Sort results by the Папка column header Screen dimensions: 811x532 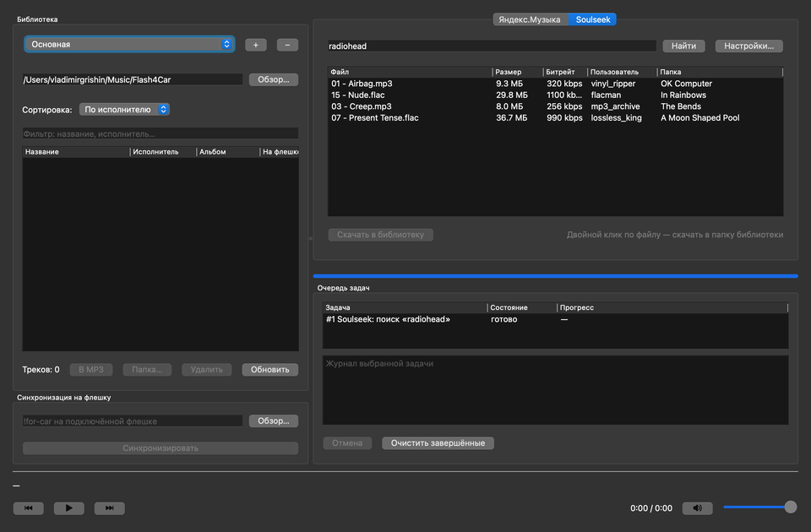click(x=720, y=72)
